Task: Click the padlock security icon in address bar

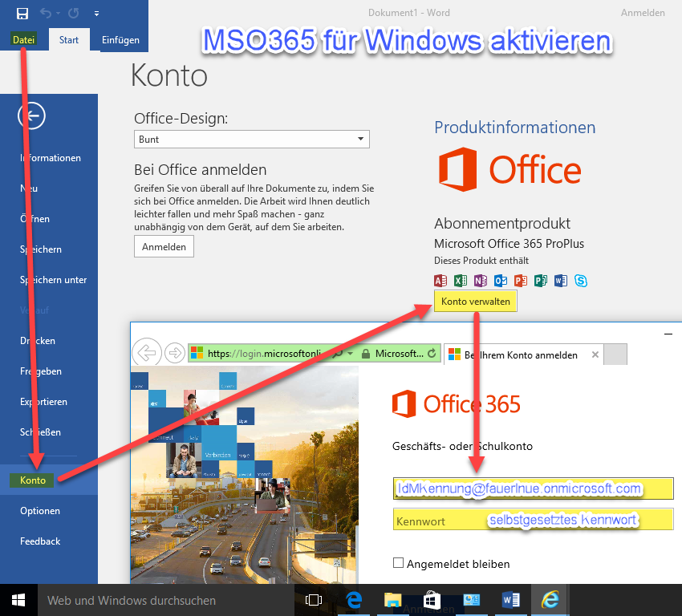Action: click(x=366, y=354)
